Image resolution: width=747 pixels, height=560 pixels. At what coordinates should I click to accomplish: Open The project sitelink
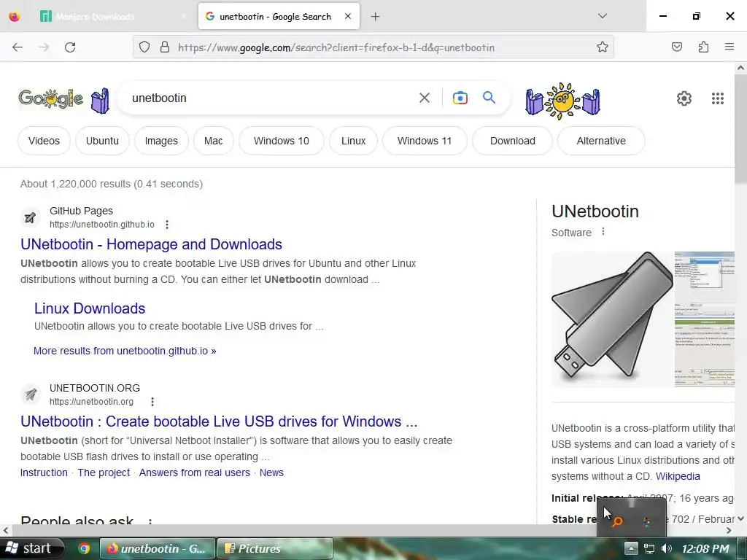click(104, 472)
